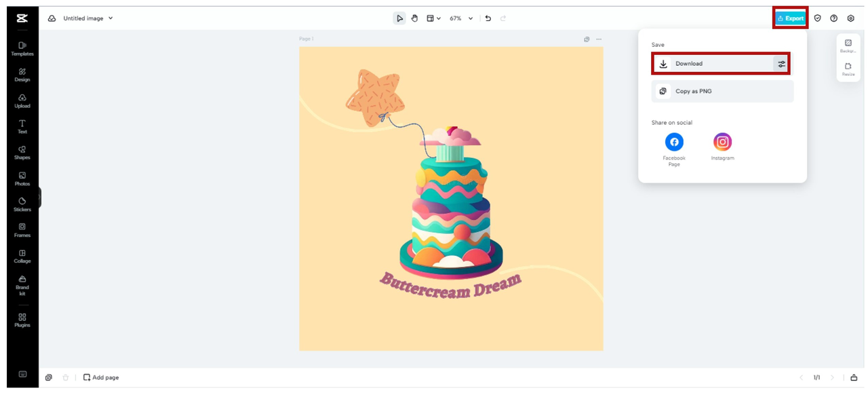Select the layered cake illustration on canvas
868x395 pixels.
tap(452, 202)
